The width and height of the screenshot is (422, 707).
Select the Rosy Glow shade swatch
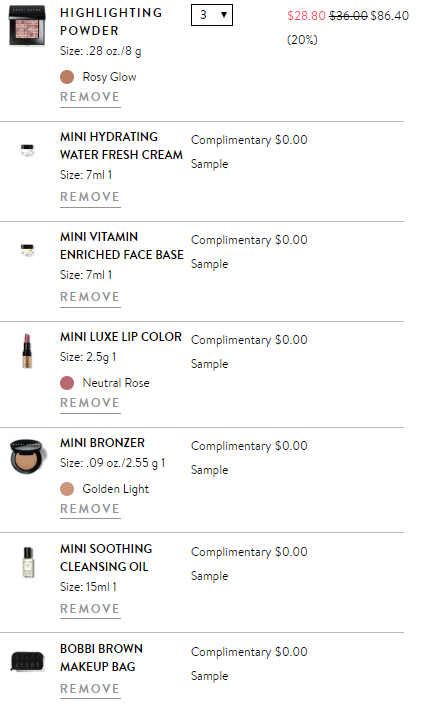[x=67, y=77]
